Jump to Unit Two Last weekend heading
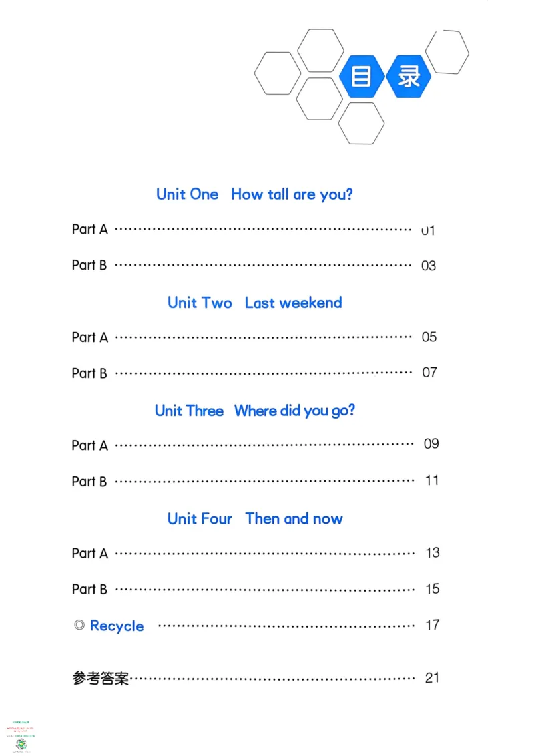Image resolution: width=534 pixels, height=756 pixels. 254,303
